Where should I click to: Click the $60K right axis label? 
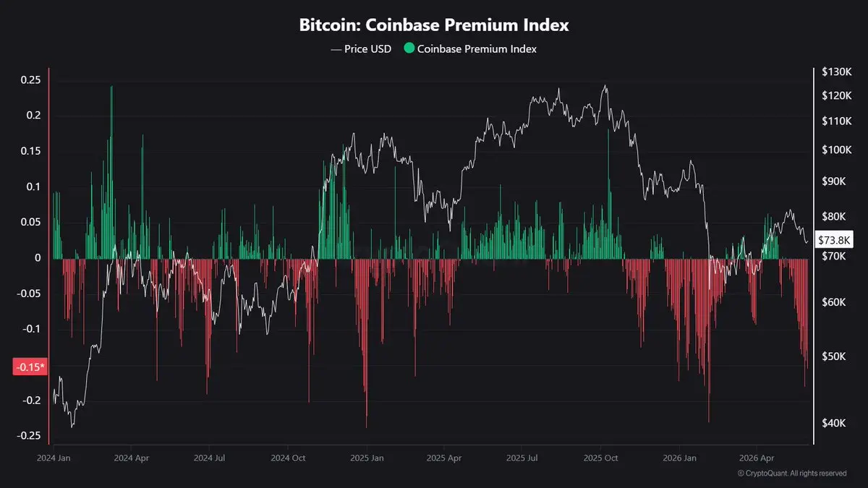(x=836, y=301)
